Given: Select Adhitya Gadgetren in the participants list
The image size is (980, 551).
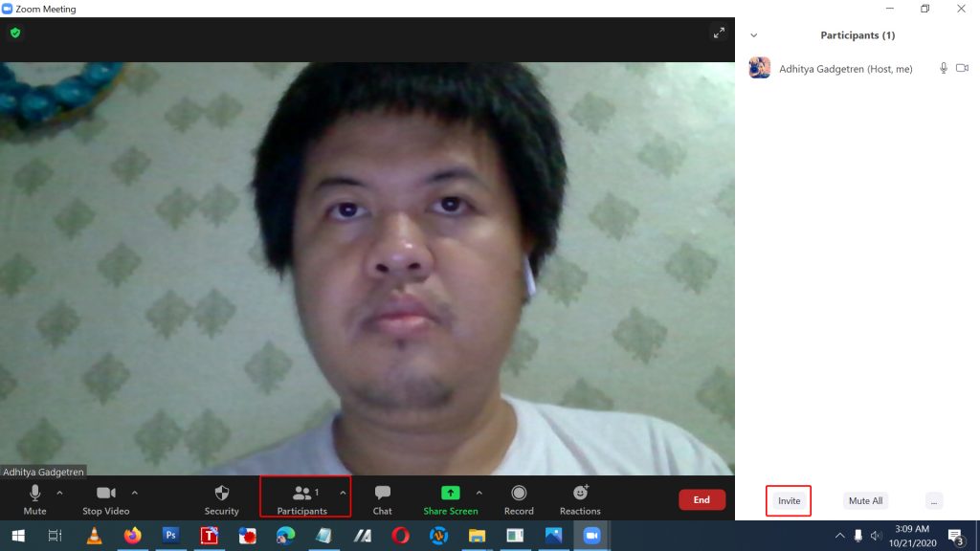Looking at the screenshot, I should (x=846, y=68).
